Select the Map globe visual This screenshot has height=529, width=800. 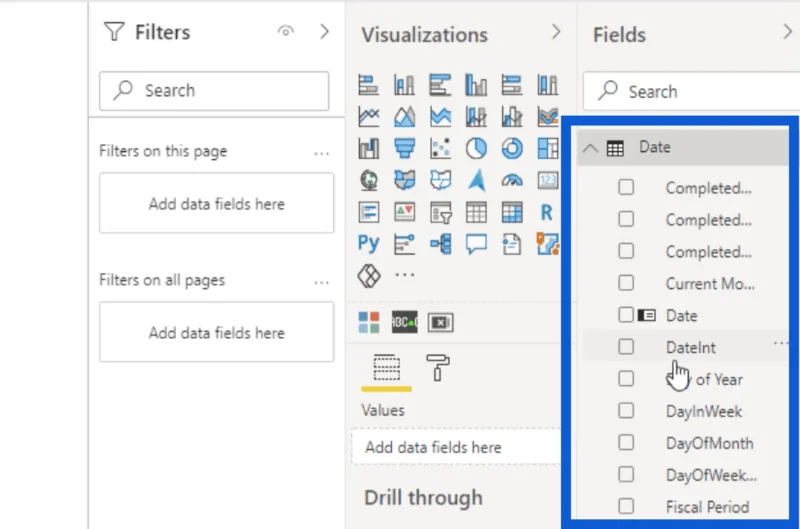tap(368, 180)
